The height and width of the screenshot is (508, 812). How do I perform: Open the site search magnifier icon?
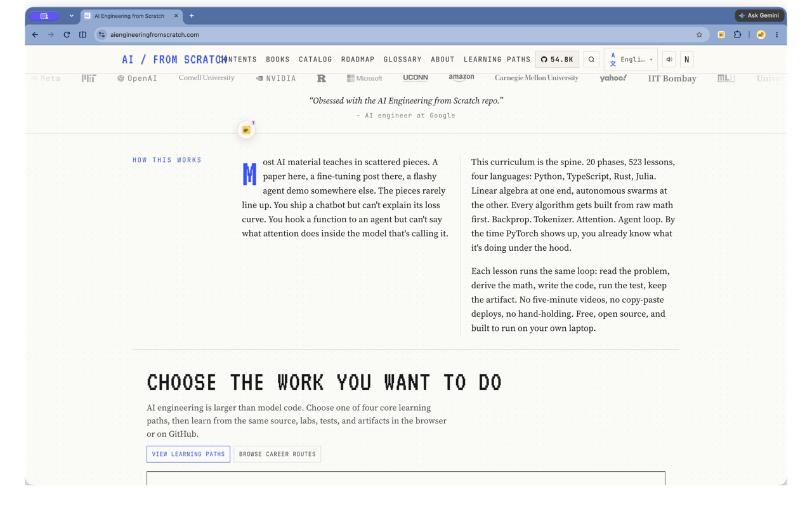coord(591,60)
